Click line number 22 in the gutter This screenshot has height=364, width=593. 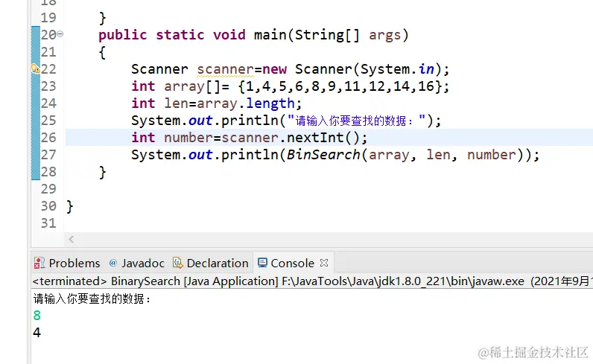pyautogui.click(x=48, y=68)
